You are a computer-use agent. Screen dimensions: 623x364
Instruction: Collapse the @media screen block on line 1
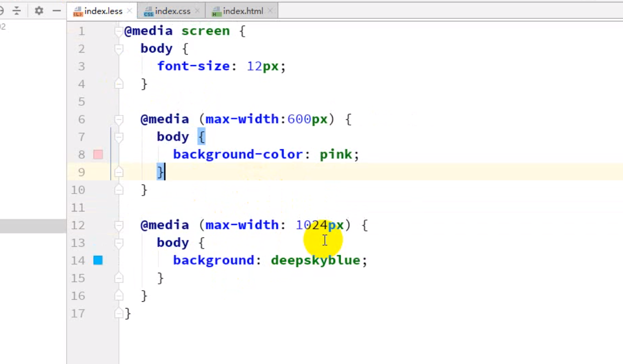coord(119,31)
